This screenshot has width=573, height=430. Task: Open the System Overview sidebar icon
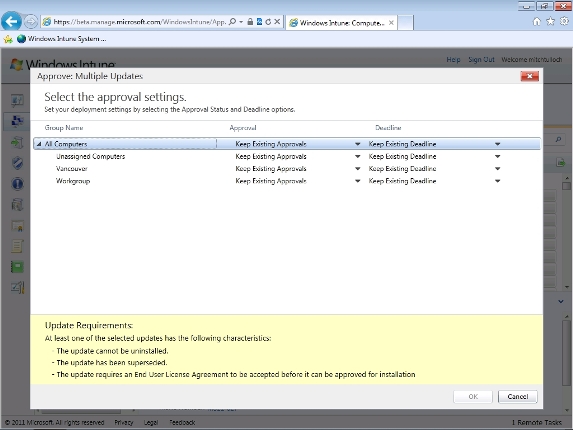(17, 100)
